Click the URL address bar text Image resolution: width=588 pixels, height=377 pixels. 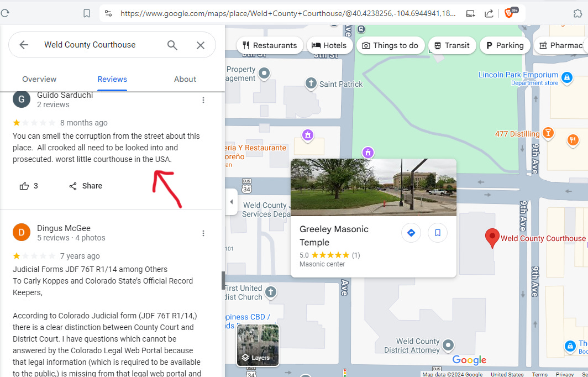click(287, 13)
